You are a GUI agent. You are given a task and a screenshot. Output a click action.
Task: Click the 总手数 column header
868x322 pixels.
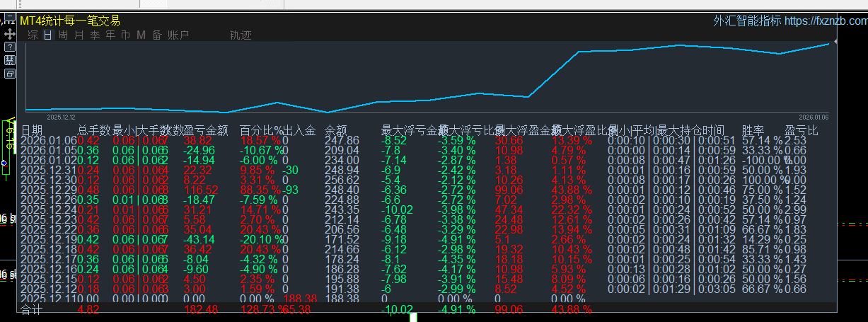pyautogui.click(x=94, y=130)
